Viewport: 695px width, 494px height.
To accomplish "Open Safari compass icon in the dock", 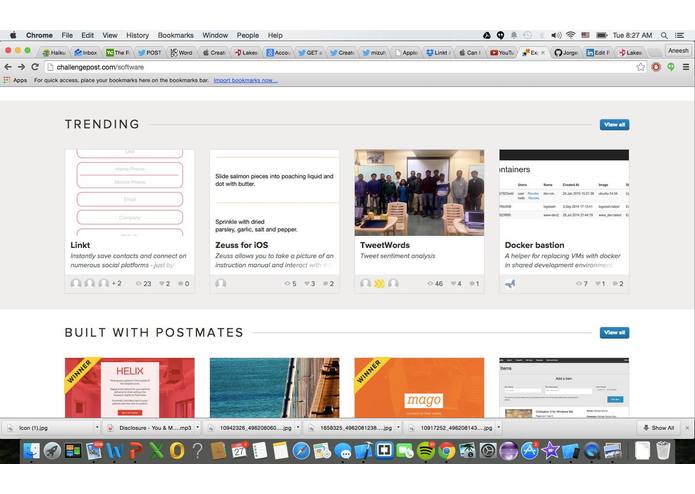I will pos(301,451).
